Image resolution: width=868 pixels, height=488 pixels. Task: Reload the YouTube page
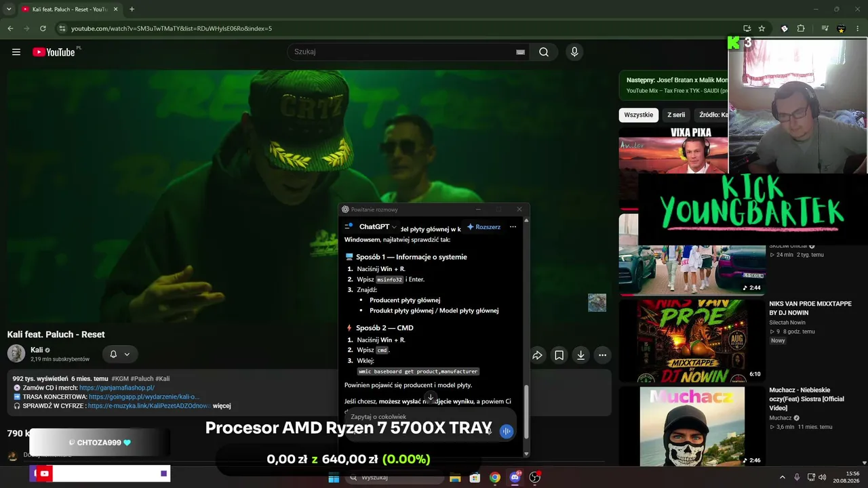coord(43,28)
